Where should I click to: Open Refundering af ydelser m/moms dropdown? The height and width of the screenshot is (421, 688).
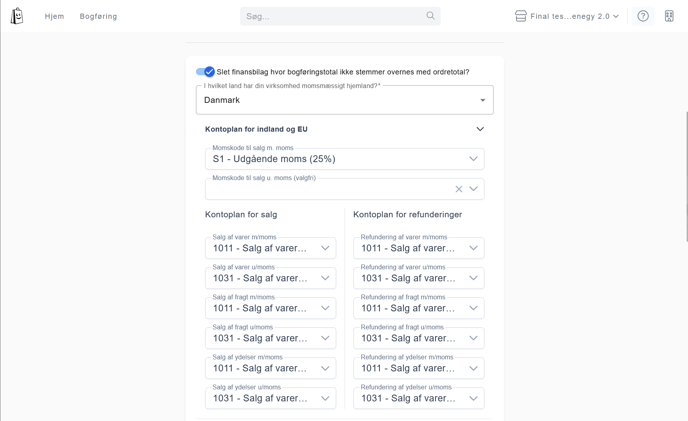coord(419,368)
